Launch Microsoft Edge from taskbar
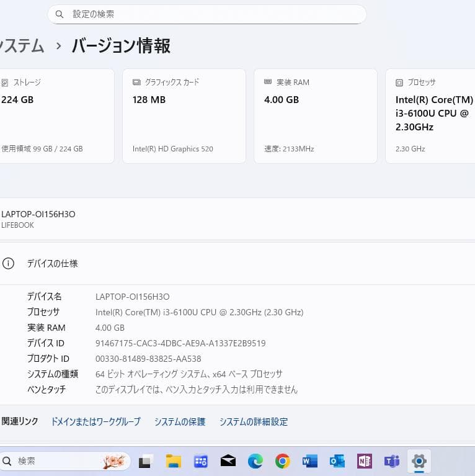Viewport: 475px width, 476px height. point(255,462)
